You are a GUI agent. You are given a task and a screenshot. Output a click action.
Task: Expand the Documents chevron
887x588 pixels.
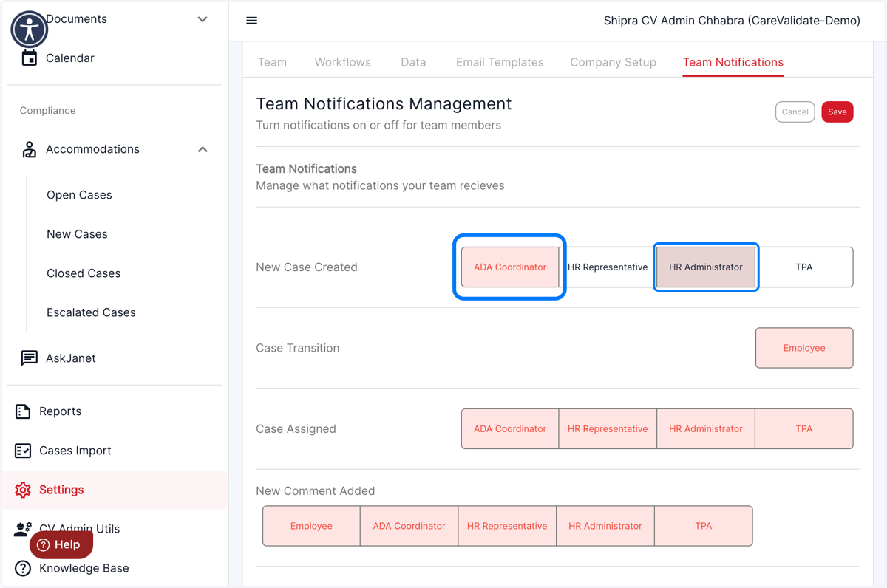click(x=203, y=19)
